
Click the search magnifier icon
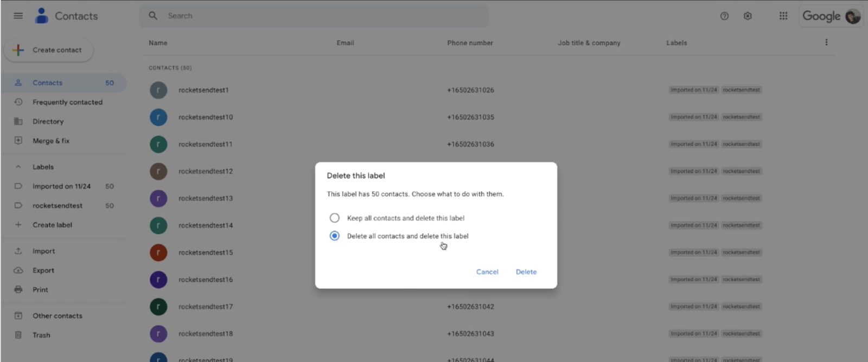pos(153,16)
